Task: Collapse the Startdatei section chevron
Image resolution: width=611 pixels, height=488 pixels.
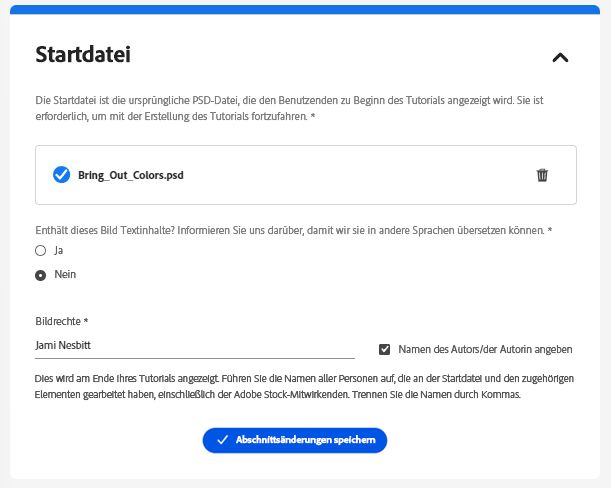Action: pos(560,57)
